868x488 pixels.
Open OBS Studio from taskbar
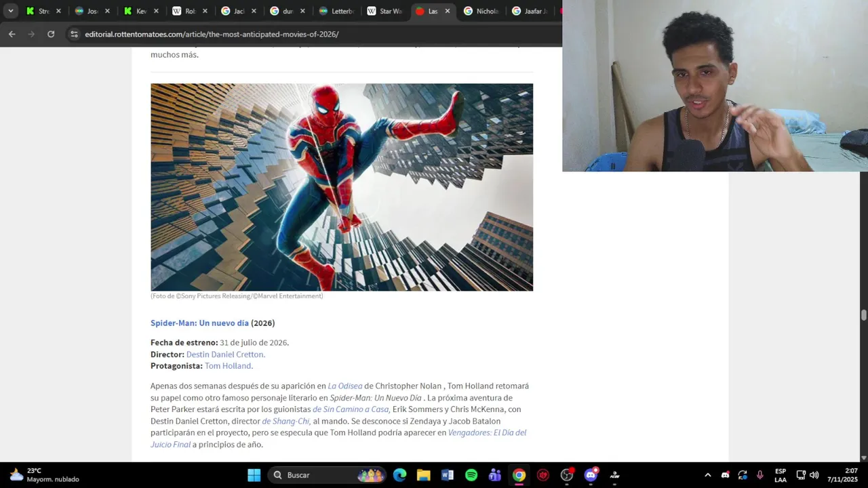pos(567,475)
